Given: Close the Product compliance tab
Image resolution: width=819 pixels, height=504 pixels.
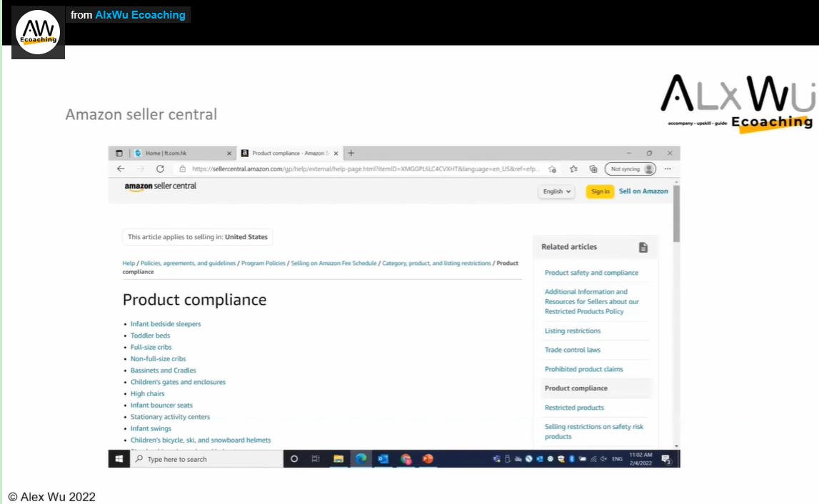Looking at the screenshot, I should (336, 153).
